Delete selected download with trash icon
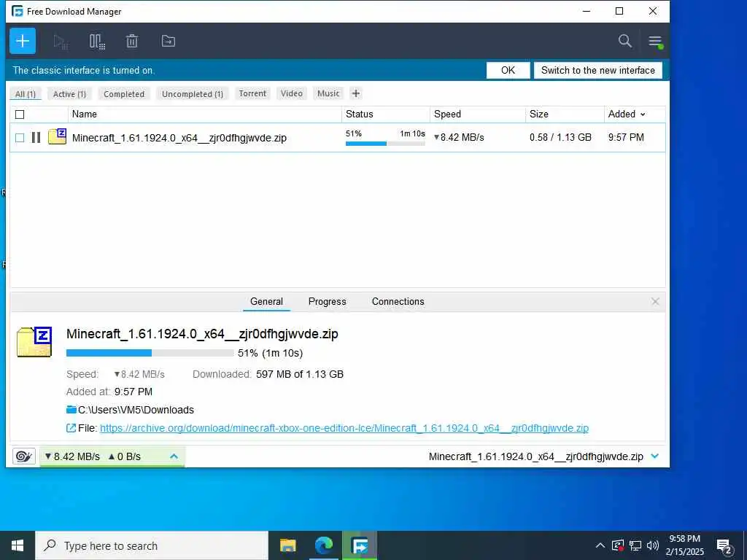 point(132,42)
